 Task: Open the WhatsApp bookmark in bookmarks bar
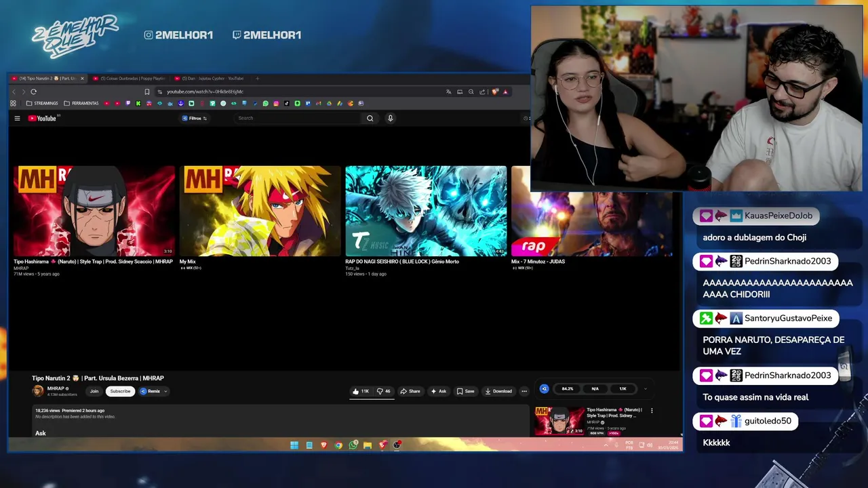pyautogui.click(x=265, y=103)
